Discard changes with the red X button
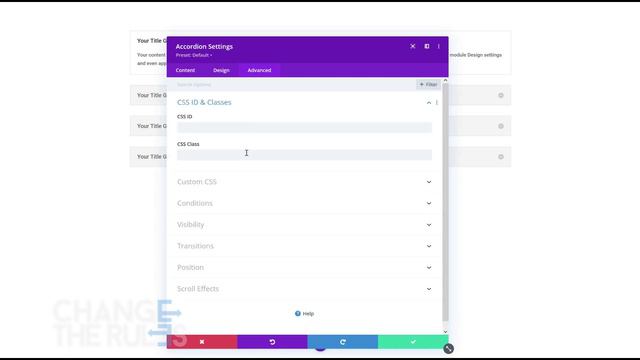The height and width of the screenshot is (360, 640). coord(202,342)
